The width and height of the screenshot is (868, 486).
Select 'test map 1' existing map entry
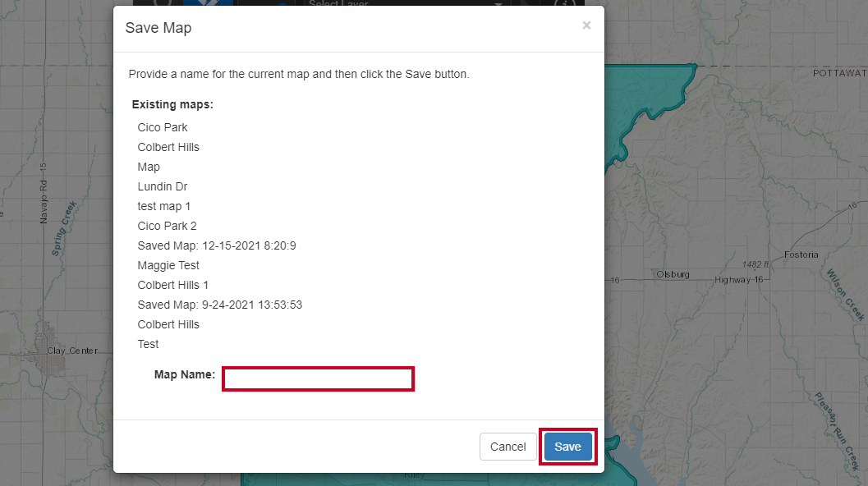click(164, 206)
